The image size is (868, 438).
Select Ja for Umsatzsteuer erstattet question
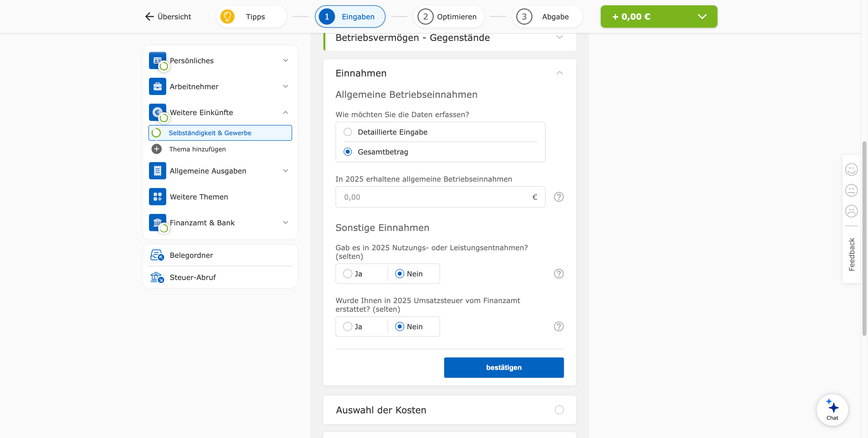coord(348,326)
